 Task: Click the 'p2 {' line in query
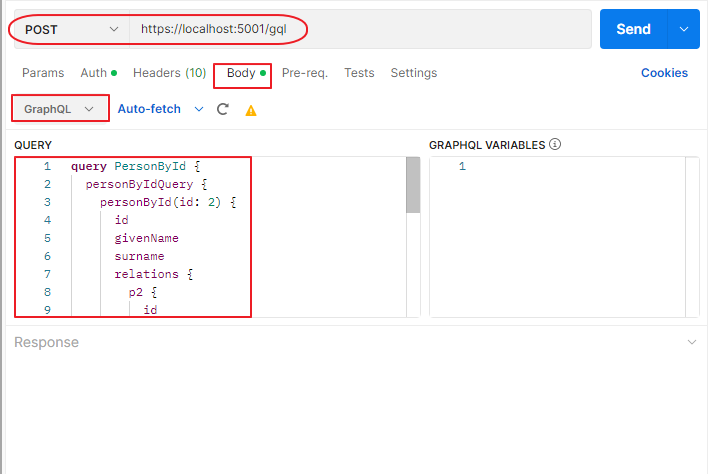tap(143, 293)
